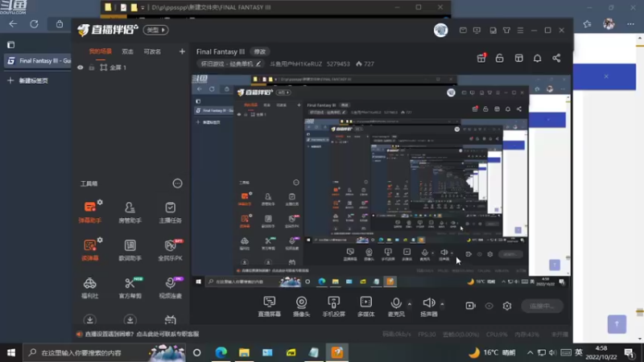644x362 pixels.
Task: Open the 歌词助手 tool
Action: (x=130, y=249)
